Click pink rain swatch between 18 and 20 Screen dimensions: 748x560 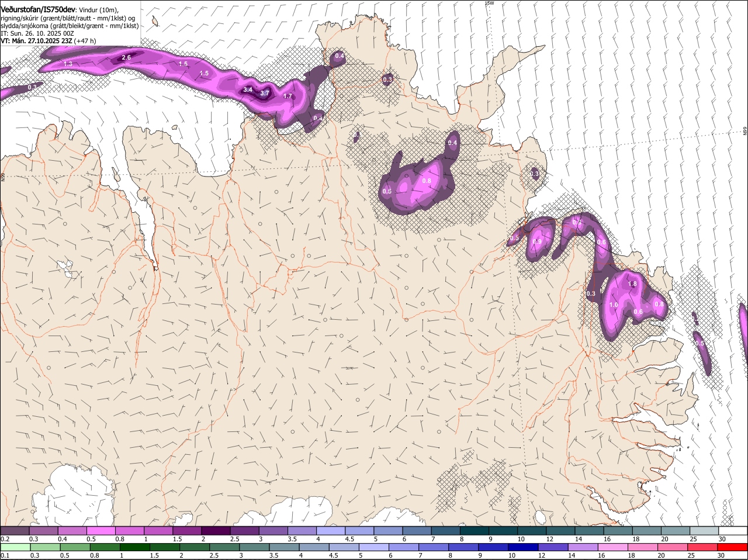643,547
